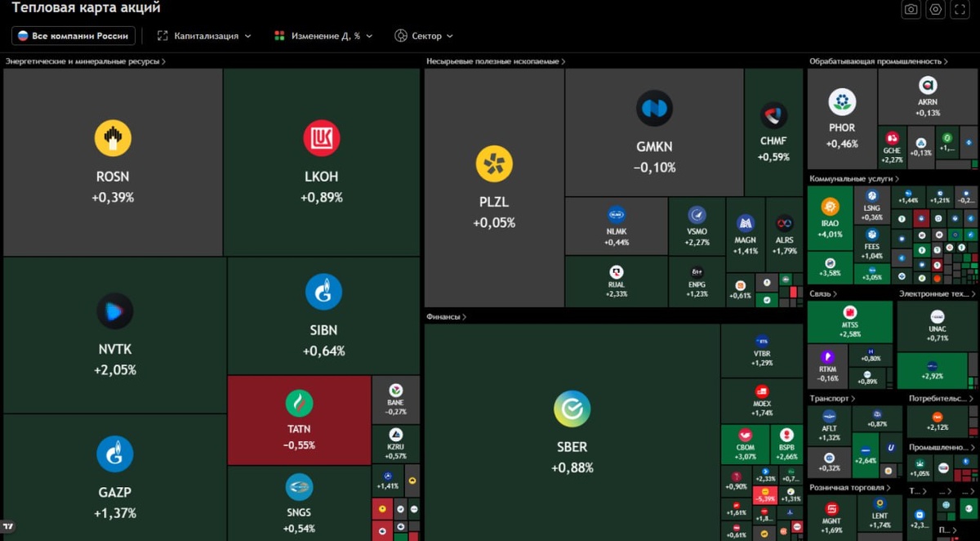Open the Капитализация size dropdown

204,36
